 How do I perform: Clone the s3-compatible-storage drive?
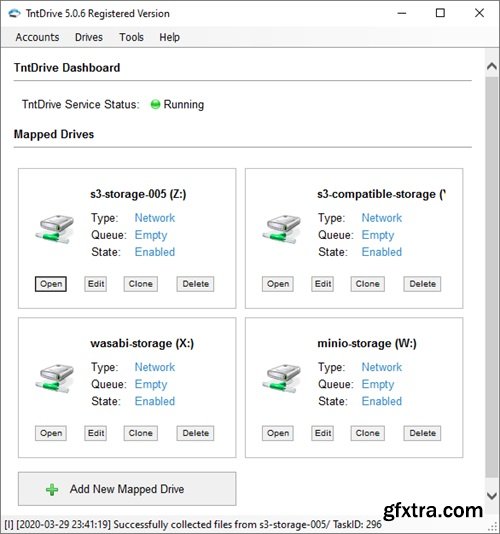tap(367, 284)
